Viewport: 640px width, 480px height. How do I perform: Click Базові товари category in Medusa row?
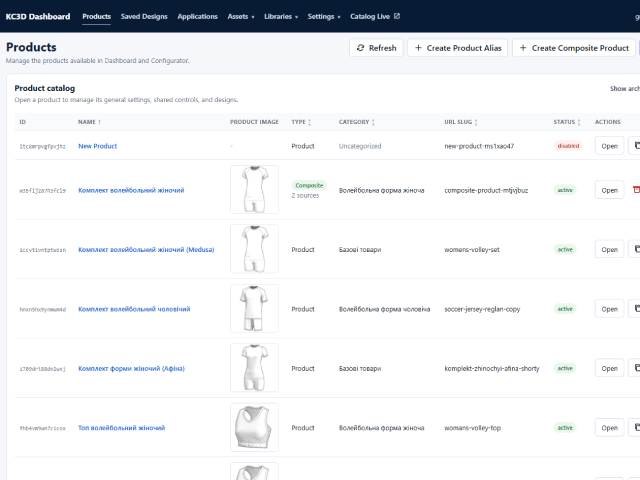click(x=360, y=249)
